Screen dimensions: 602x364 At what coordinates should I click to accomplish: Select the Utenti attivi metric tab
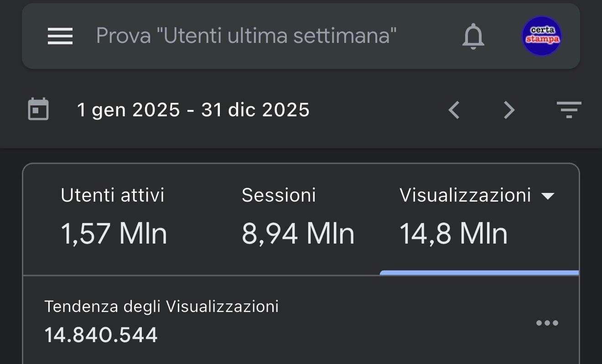coord(113,195)
